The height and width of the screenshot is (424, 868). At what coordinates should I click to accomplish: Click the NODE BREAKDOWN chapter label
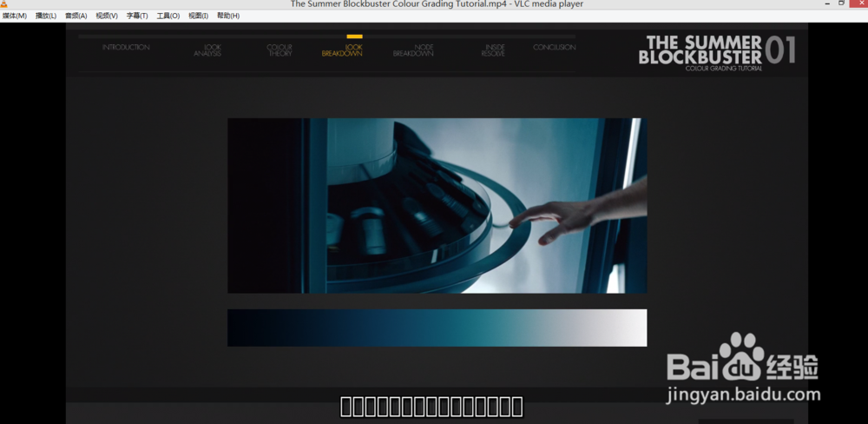click(413, 50)
